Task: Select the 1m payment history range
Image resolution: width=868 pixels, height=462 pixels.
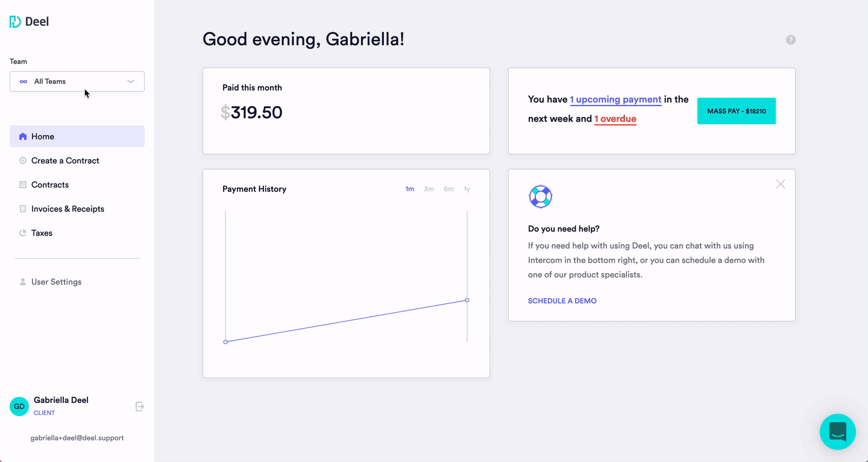Action: (x=410, y=189)
